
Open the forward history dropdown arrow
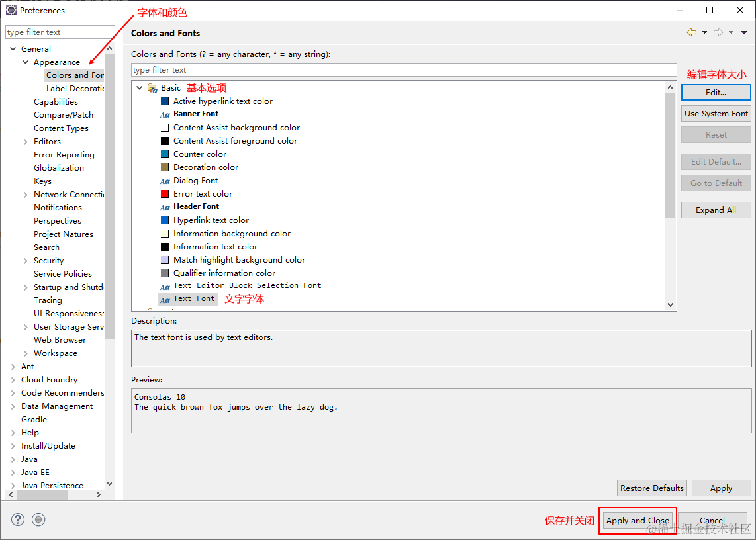(x=731, y=33)
